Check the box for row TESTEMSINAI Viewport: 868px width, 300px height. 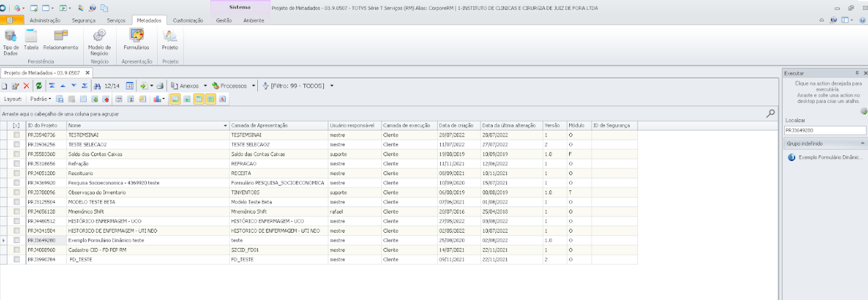click(x=17, y=135)
